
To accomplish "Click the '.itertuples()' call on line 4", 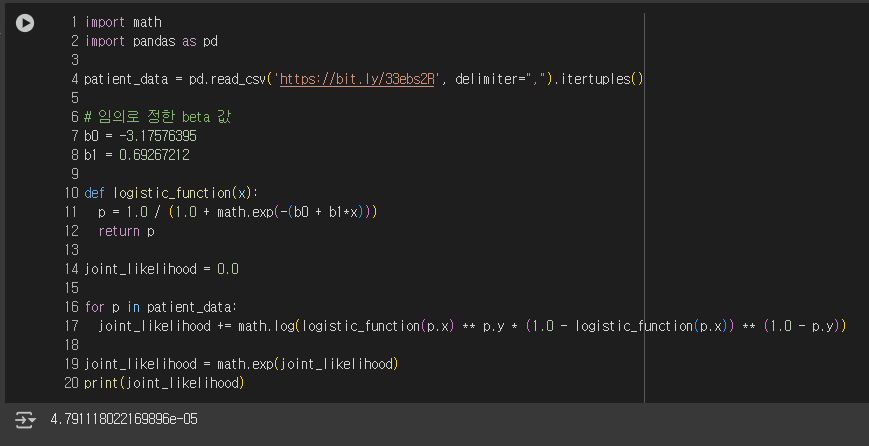I will click(599, 79).
